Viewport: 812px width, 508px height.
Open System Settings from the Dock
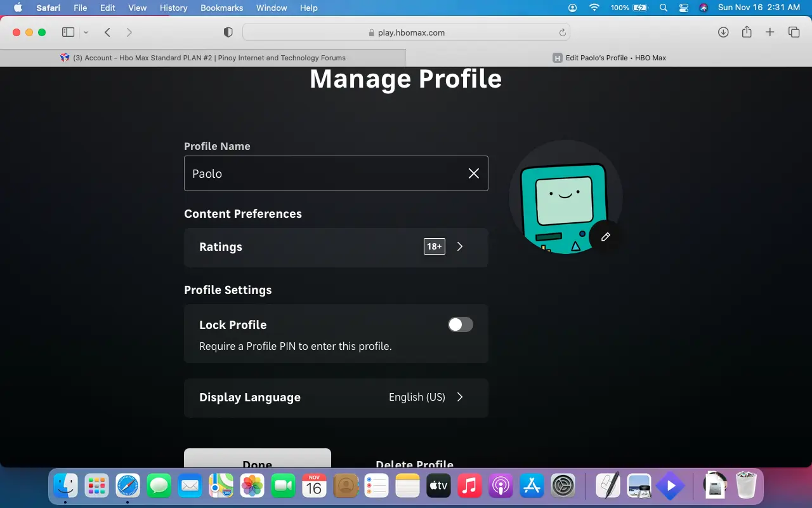[x=563, y=486]
